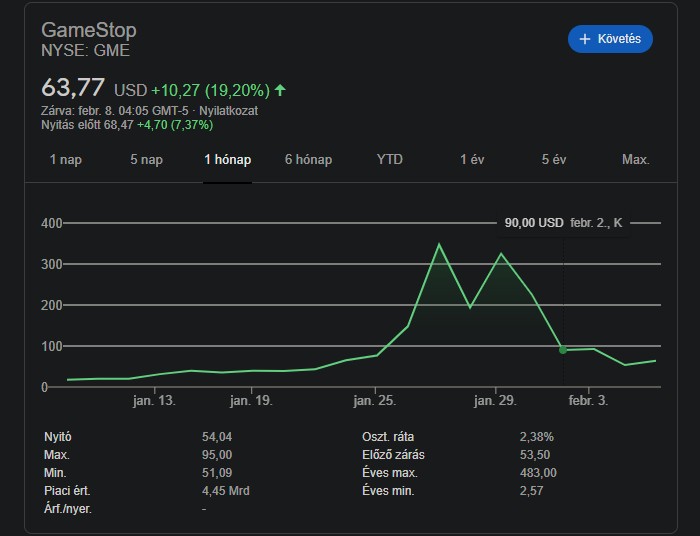Switch to the 1 nap tab
Screen dimensions: 700x536
point(66,160)
